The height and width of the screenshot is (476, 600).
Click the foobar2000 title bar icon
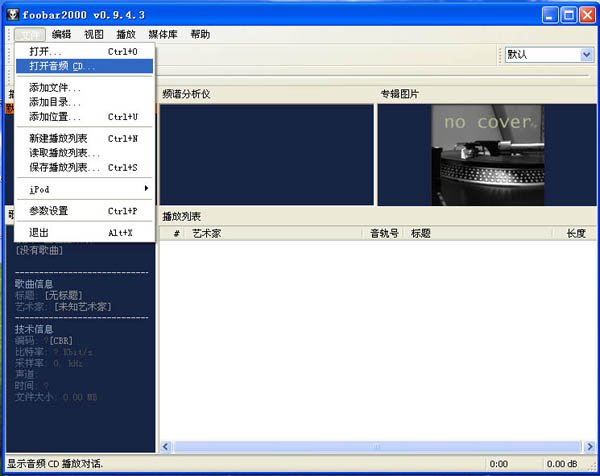(x=13, y=15)
